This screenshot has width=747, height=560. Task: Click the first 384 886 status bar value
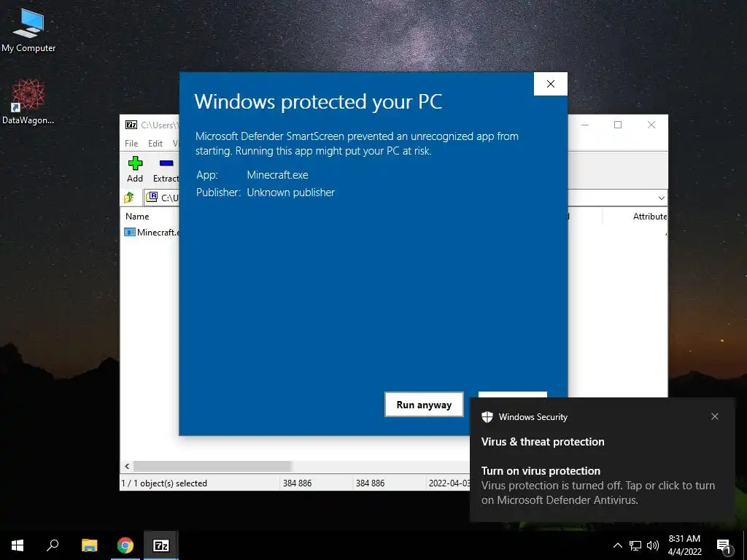(297, 483)
